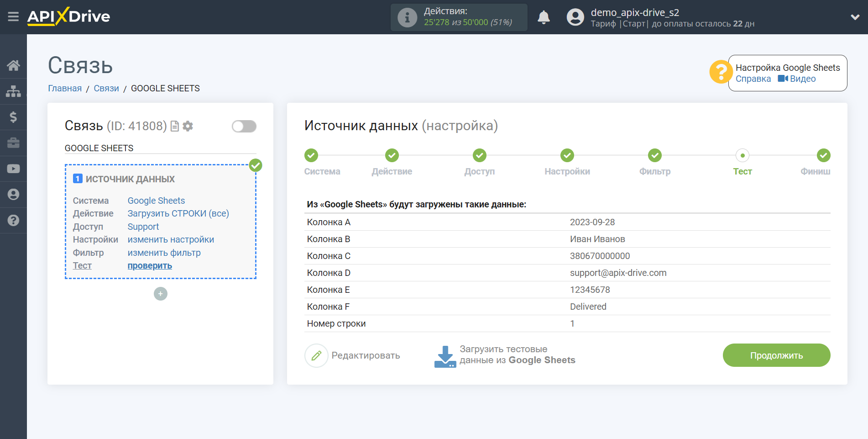Open the Home sidebar icon
Viewport: 868px width, 439px height.
click(13, 65)
